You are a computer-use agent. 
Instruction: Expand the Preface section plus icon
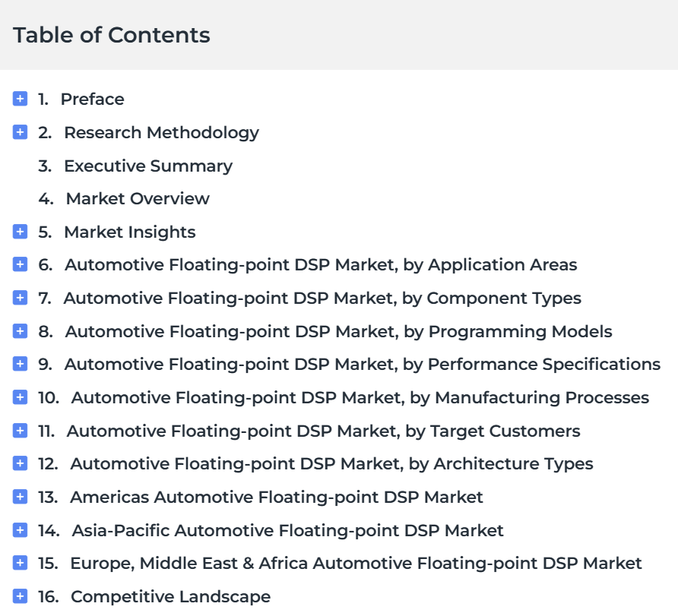point(20,99)
